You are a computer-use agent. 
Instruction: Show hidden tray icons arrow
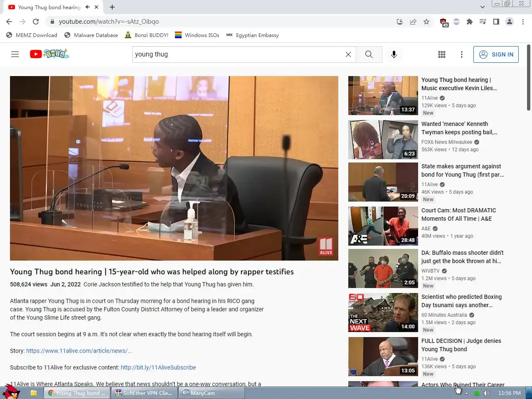point(466,393)
